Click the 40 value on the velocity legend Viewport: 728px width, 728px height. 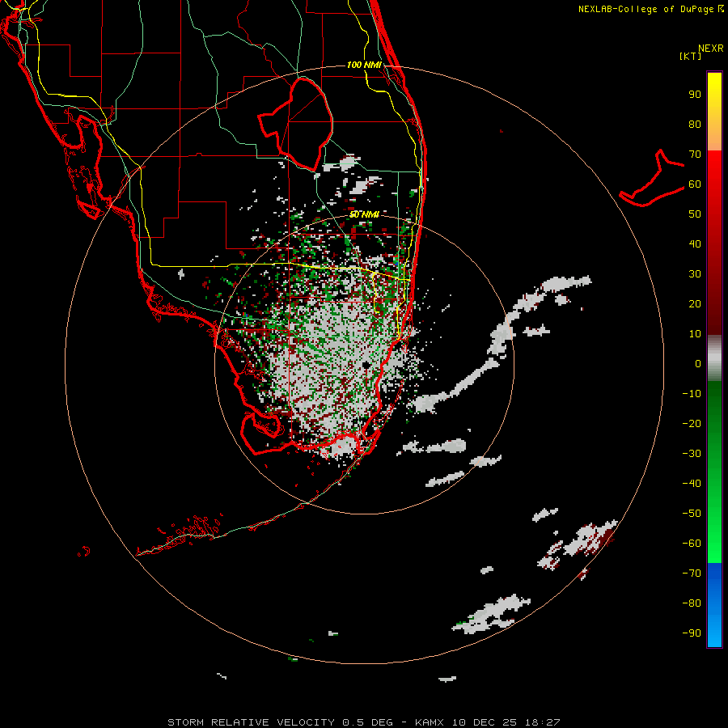click(x=695, y=243)
